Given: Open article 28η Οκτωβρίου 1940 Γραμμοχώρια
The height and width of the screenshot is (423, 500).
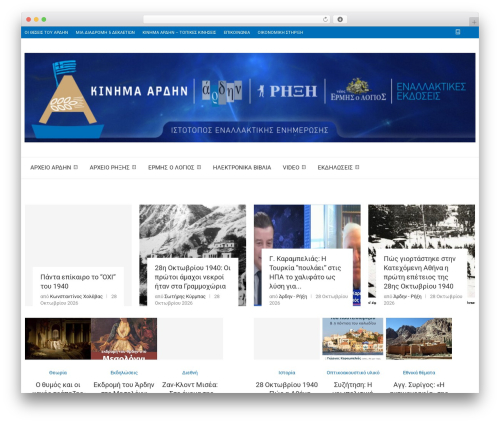Looking at the screenshot, I should pyautogui.click(x=193, y=277).
